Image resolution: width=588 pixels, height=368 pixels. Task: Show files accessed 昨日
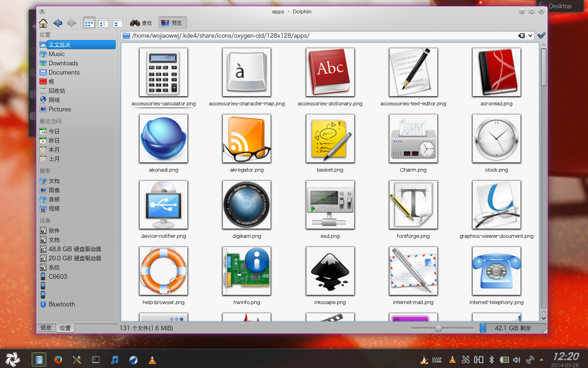tap(77, 140)
